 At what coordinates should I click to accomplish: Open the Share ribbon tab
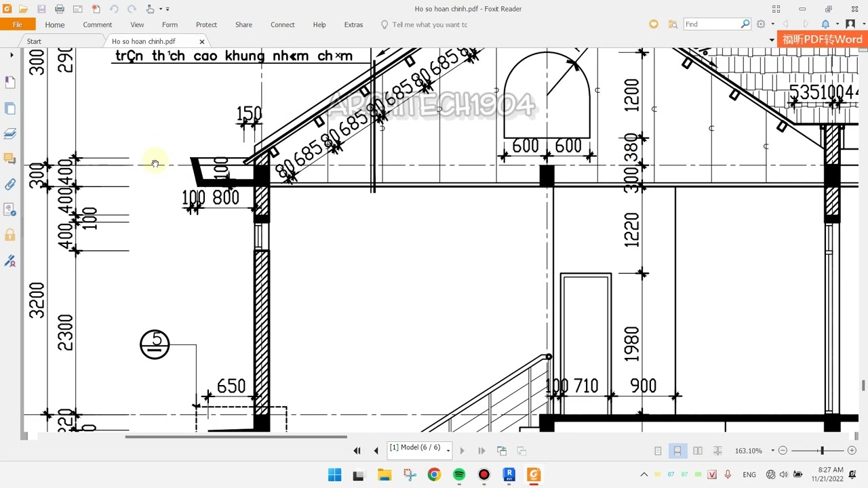[243, 24]
